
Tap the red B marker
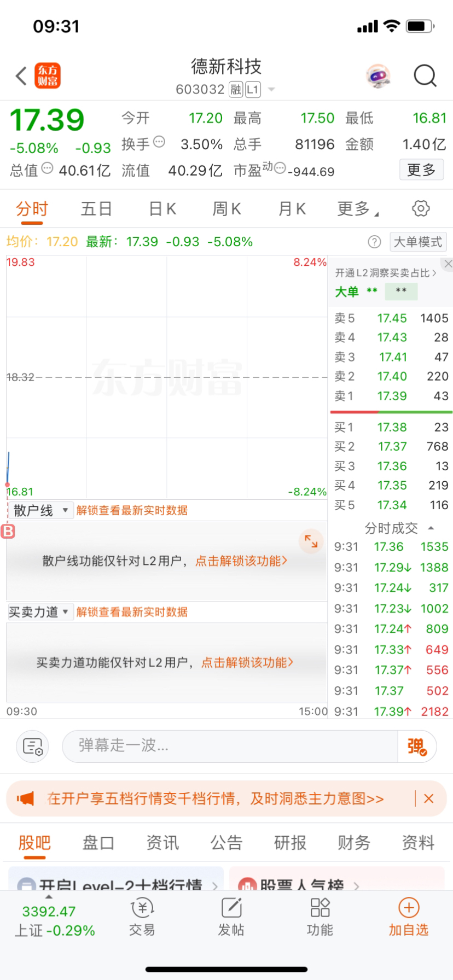point(8,531)
